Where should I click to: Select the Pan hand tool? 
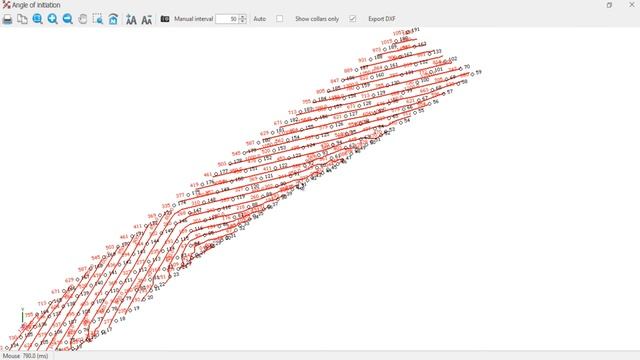(x=83, y=19)
